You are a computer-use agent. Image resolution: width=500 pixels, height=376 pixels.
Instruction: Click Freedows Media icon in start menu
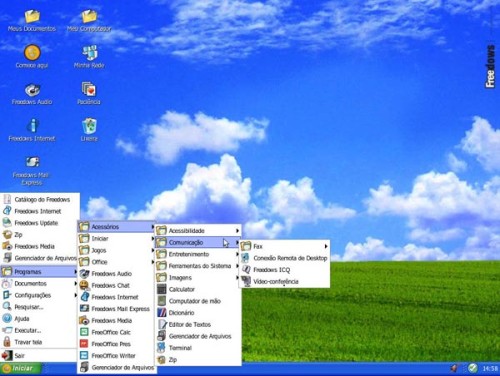tap(7, 246)
